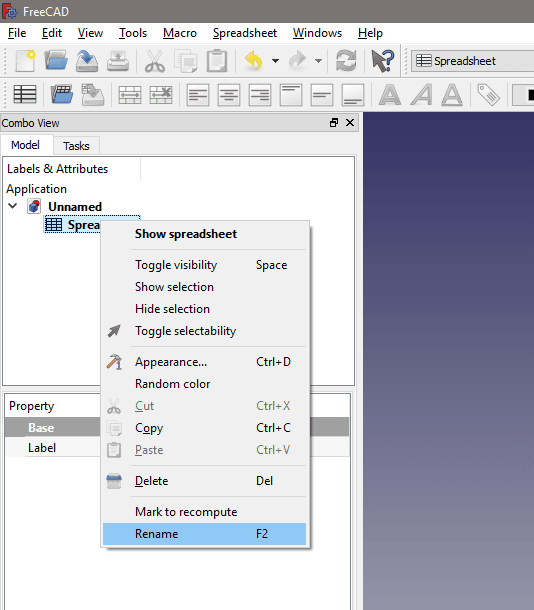Image resolution: width=534 pixels, height=610 pixels.
Task: Open the File menu
Action: click(17, 33)
